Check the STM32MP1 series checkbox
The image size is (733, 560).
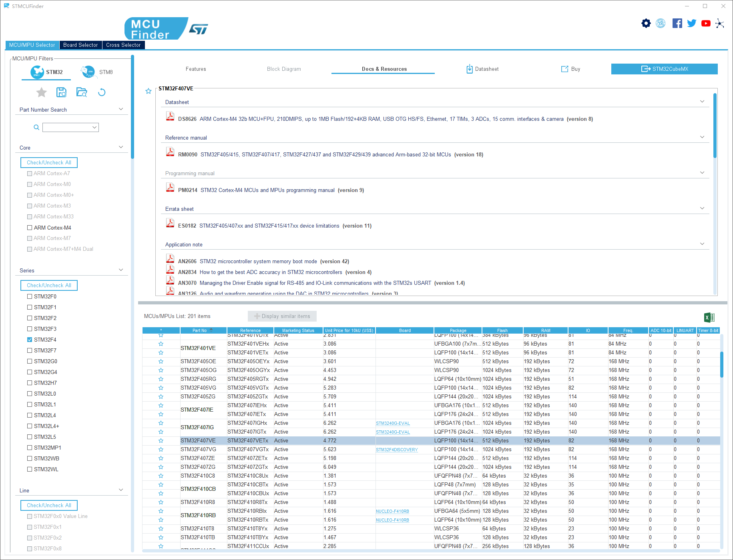30,448
